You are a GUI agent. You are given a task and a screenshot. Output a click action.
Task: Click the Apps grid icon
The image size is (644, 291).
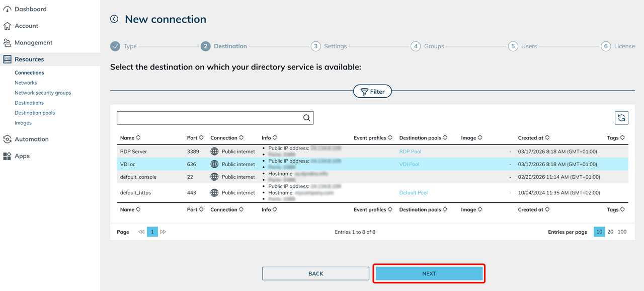click(x=7, y=156)
